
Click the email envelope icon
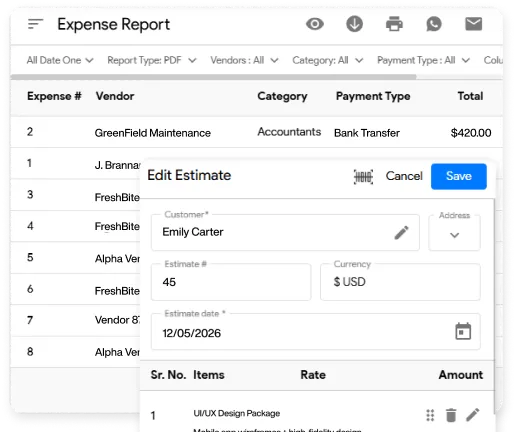pyautogui.click(x=473, y=24)
